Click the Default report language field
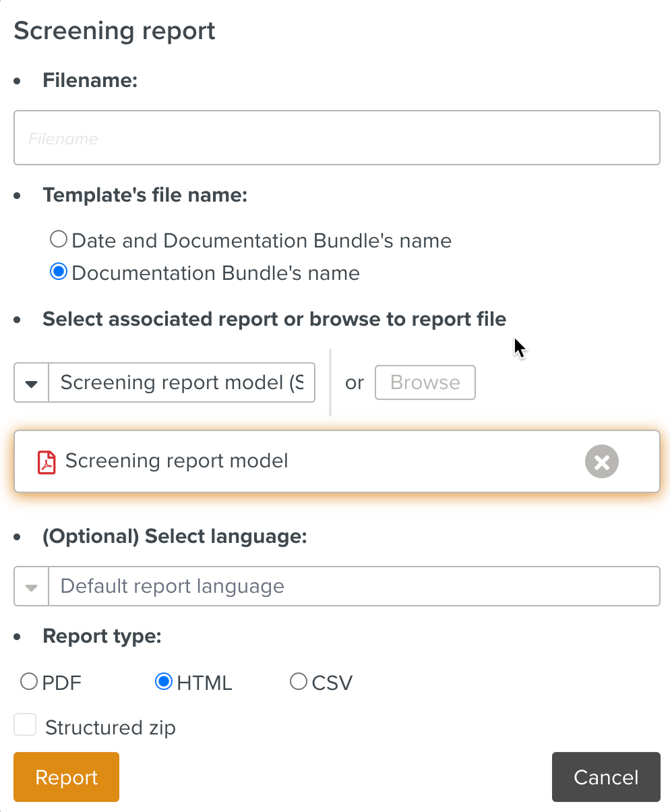This screenshot has height=812, width=670. click(x=353, y=587)
